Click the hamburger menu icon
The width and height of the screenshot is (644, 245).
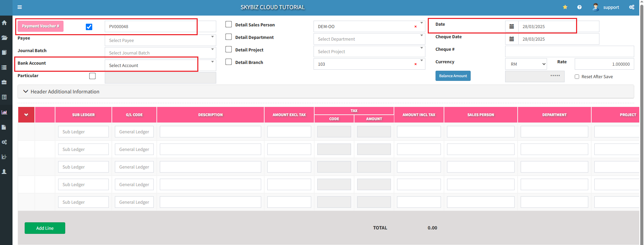[x=20, y=7]
